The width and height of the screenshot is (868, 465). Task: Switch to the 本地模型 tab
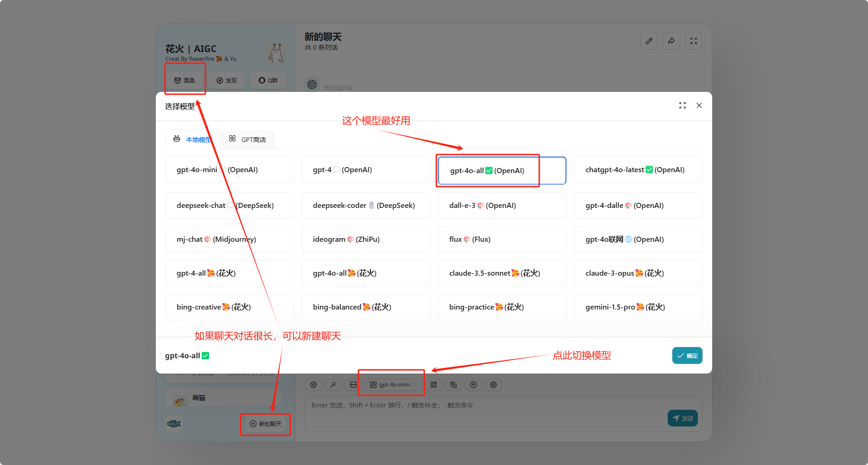pyautogui.click(x=192, y=139)
